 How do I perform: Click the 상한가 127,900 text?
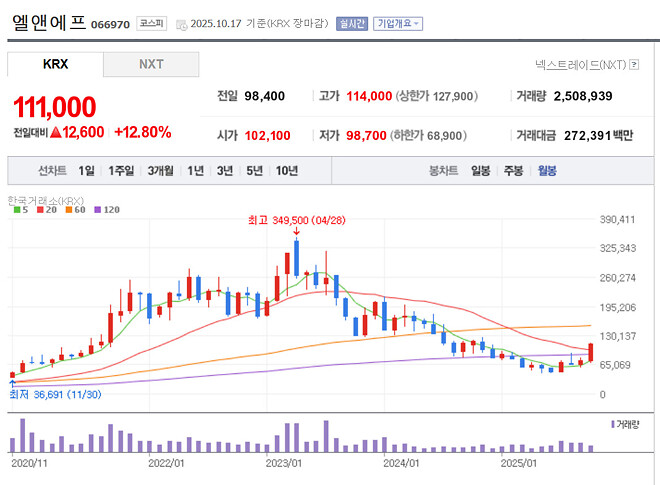click(x=436, y=96)
